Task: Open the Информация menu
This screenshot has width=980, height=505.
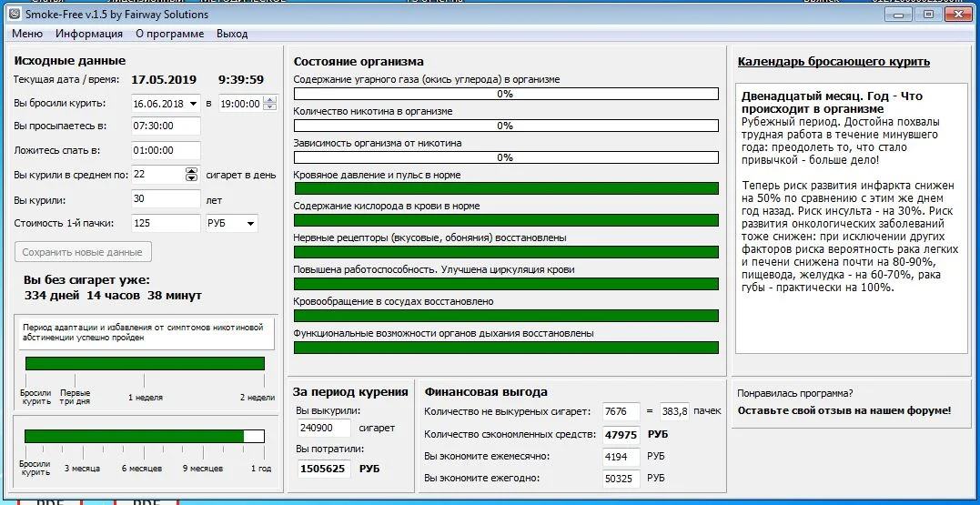Action: (89, 34)
